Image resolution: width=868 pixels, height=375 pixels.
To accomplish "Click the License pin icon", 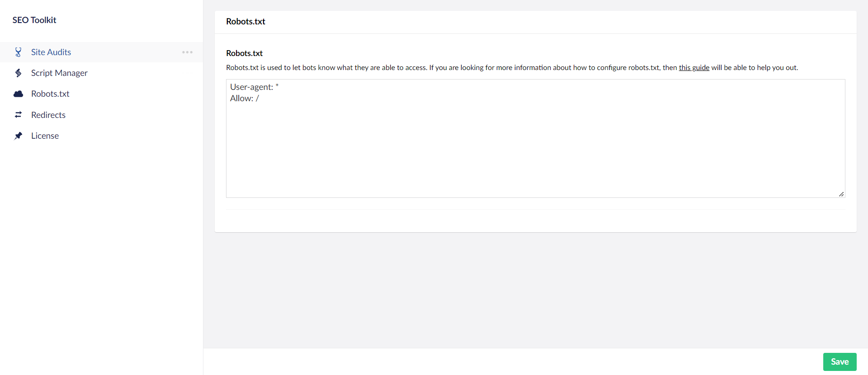I will tap(18, 136).
